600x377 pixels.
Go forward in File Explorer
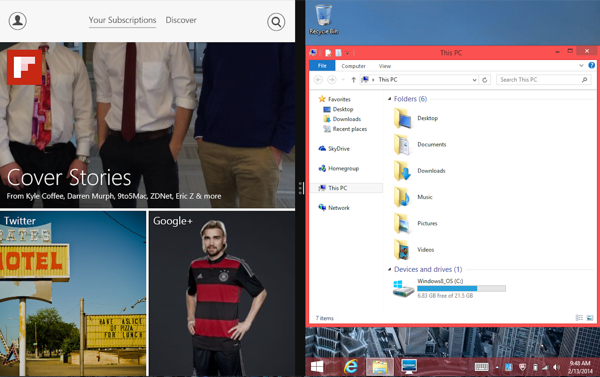[332, 80]
